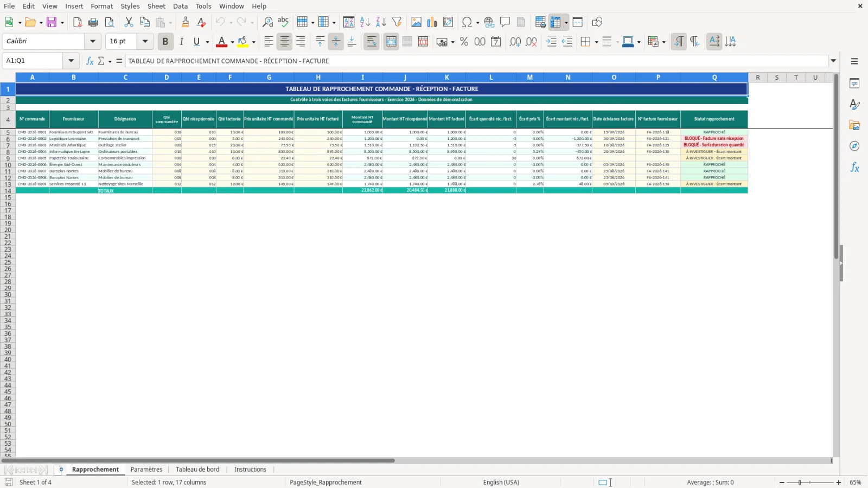The width and height of the screenshot is (868, 488).
Task: Run the Spelling check icon
Action: pos(283,22)
